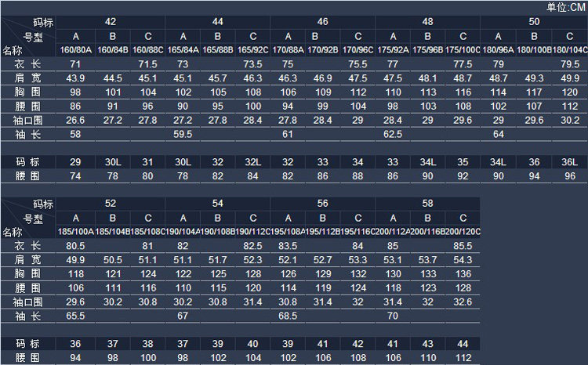Click the 160/88C size code
The image size is (588, 365).
pyautogui.click(x=147, y=50)
